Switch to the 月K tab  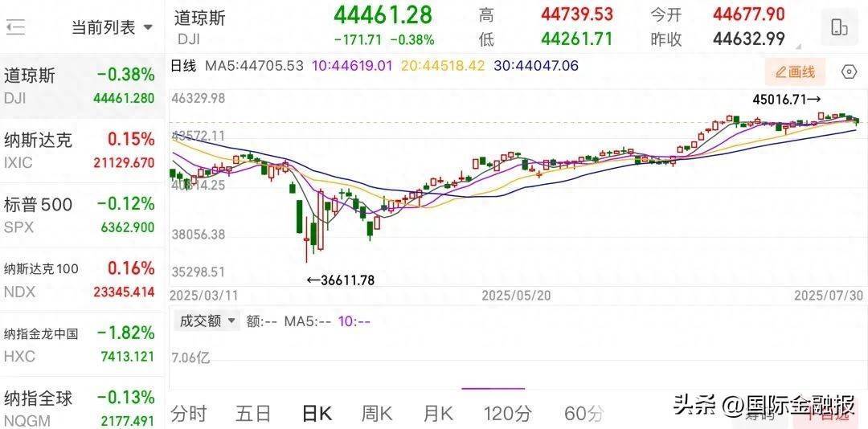tap(438, 413)
